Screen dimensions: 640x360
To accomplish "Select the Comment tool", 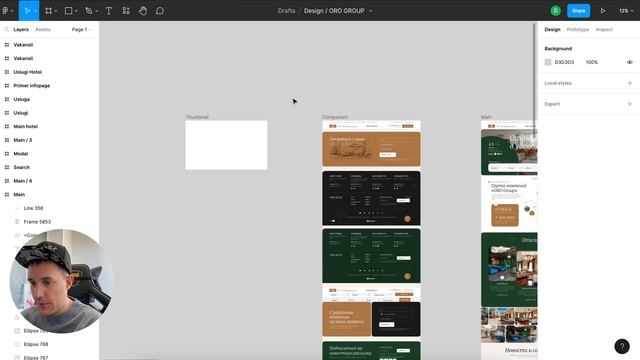I will coord(160,11).
